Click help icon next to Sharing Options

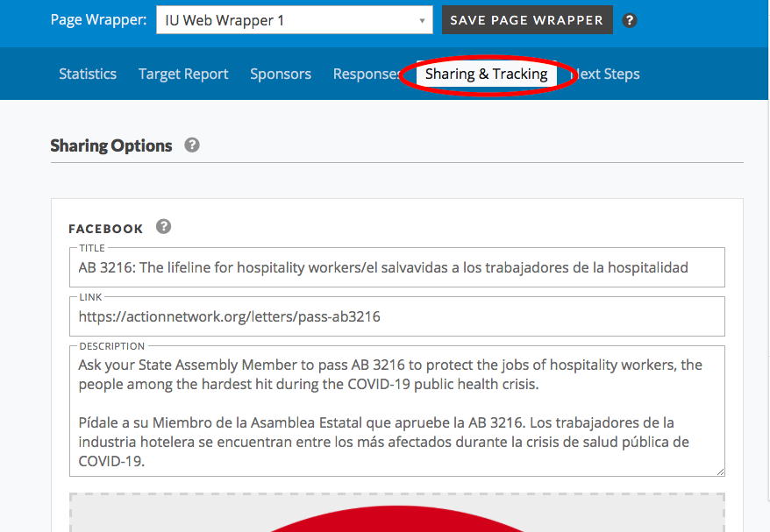192,145
